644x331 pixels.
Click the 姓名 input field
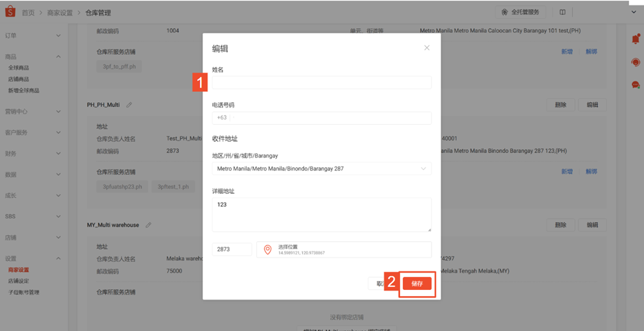click(x=321, y=82)
